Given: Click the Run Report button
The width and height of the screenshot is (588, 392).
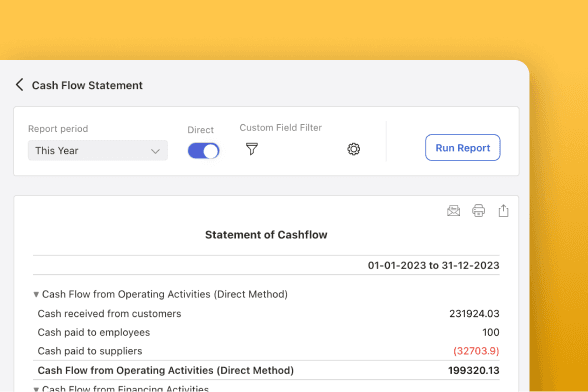Looking at the screenshot, I should coord(462,147).
